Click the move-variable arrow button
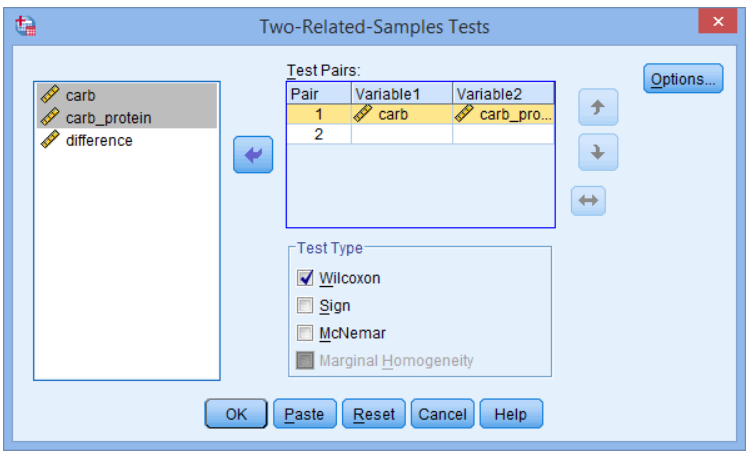 (253, 155)
